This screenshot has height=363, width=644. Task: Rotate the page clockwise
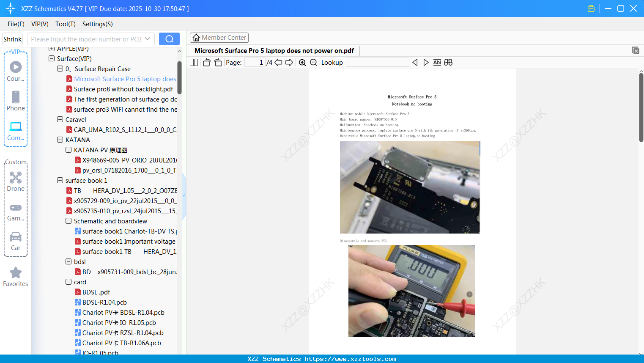click(x=218, y=62)
